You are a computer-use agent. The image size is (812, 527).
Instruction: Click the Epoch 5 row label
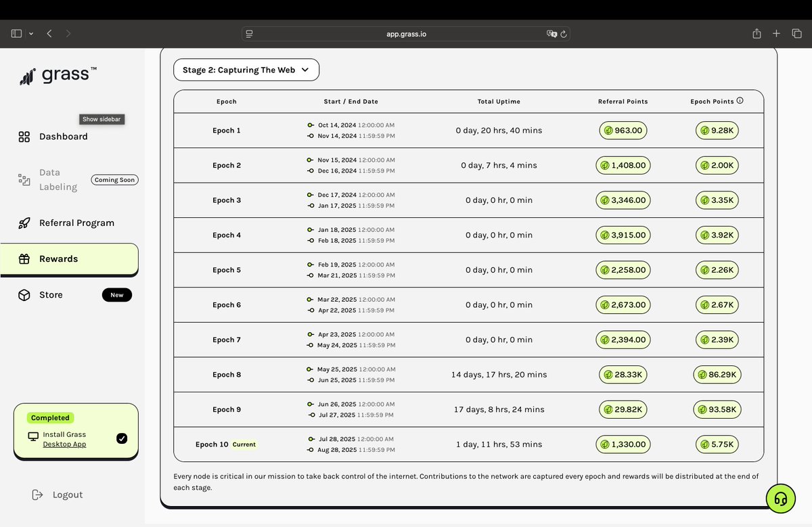227,270
